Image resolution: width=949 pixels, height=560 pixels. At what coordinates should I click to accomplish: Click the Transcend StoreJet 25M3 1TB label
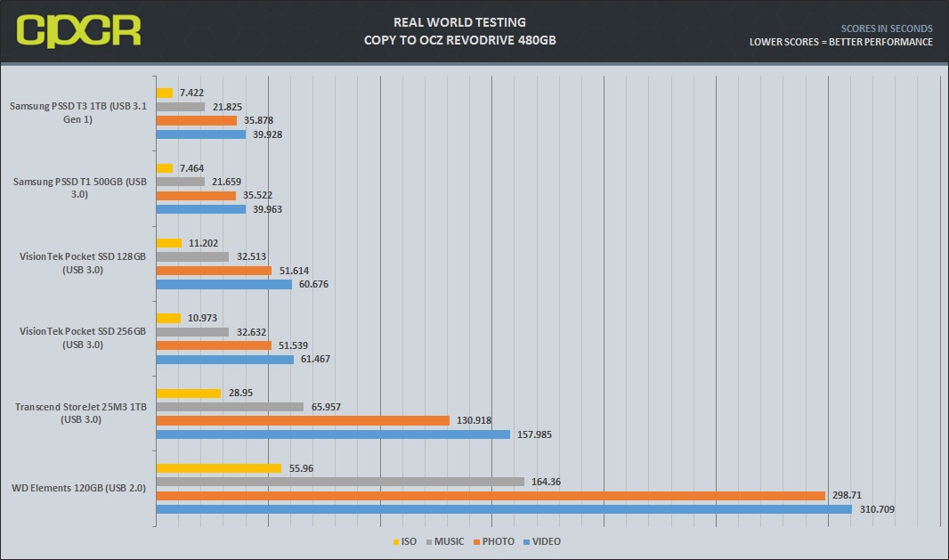pos(81,413)
